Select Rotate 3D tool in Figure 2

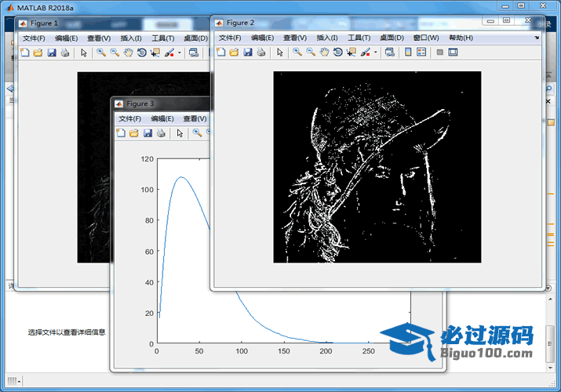[337, 53]
